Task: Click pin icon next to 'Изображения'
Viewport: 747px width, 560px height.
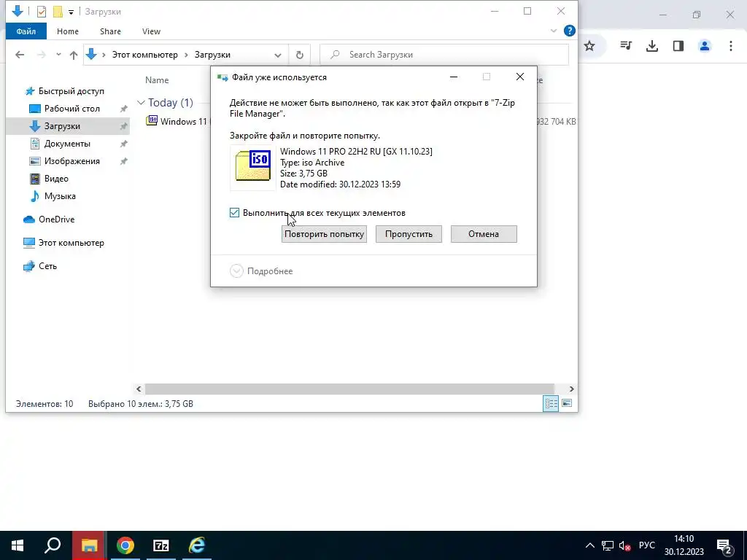Action: pos(123,161)
